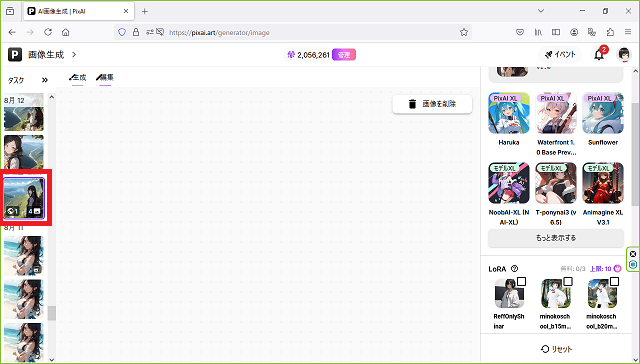Click the RefOnlyShinar LoRA thumbnail

(509, 293)
